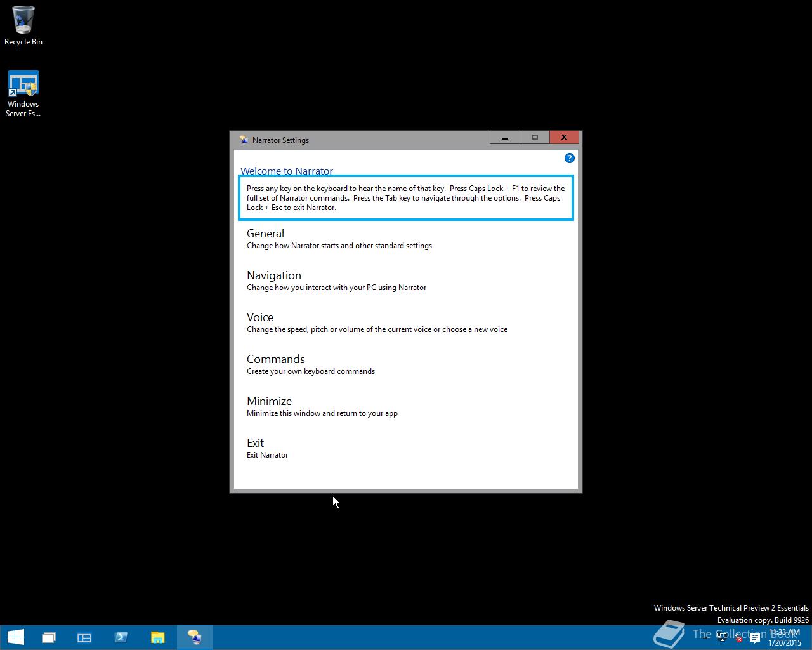This screenshot has width=812, height=650.
Task: Open the Action Center notifications icon
Action: 754,638
